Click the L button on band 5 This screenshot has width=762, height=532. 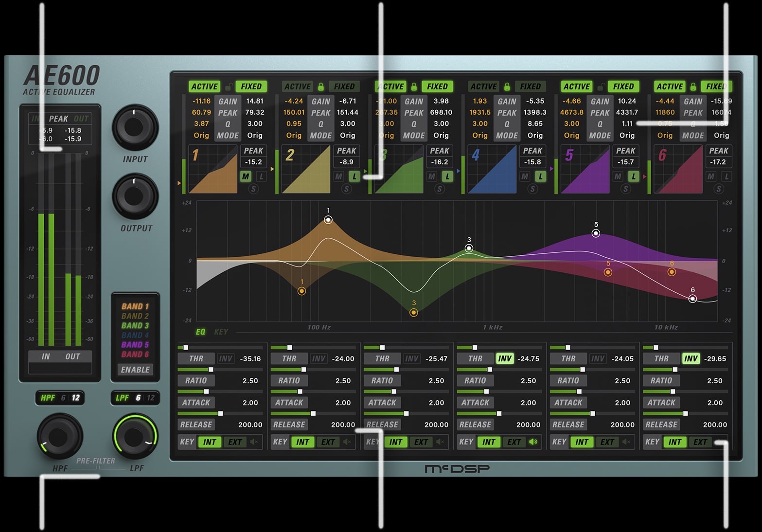click(633, 177)
